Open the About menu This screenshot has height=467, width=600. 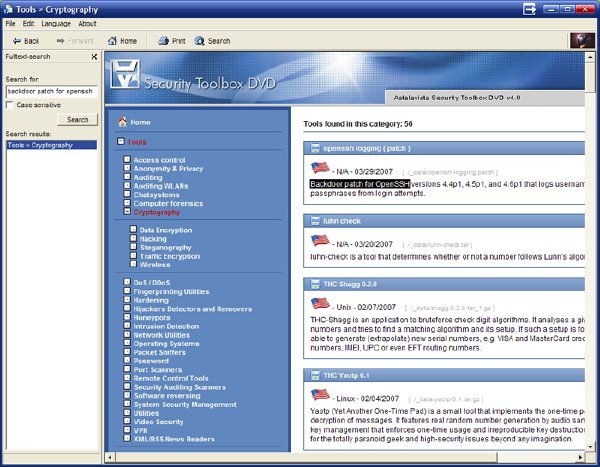point(87,23)
